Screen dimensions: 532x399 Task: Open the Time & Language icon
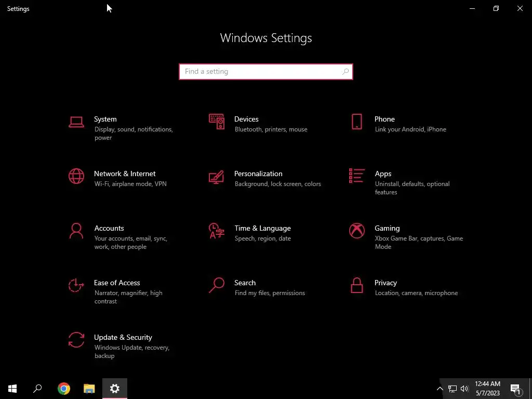[217, 231]
